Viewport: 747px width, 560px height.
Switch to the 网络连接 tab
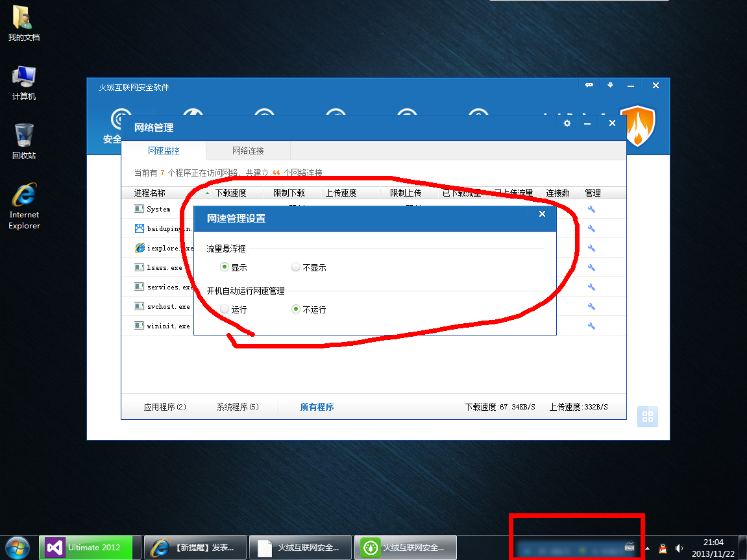(x=248, y=151)
